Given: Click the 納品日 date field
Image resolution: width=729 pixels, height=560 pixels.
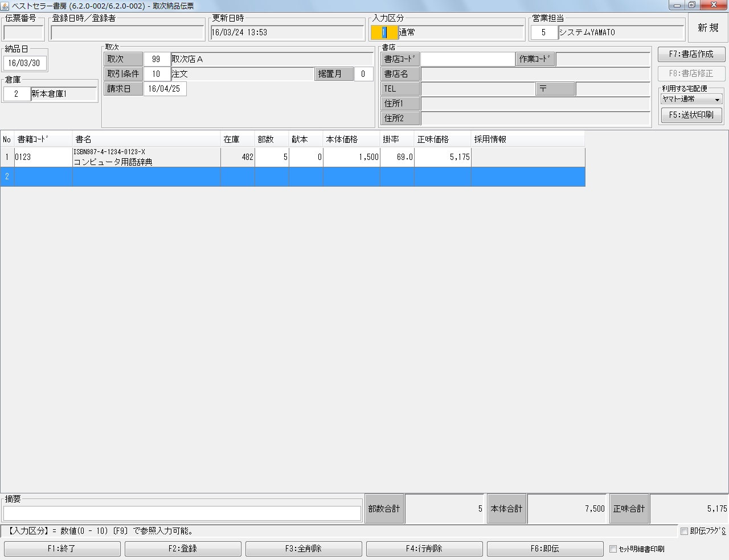Looking at the screenshot, I should click(x=24, y=63).
